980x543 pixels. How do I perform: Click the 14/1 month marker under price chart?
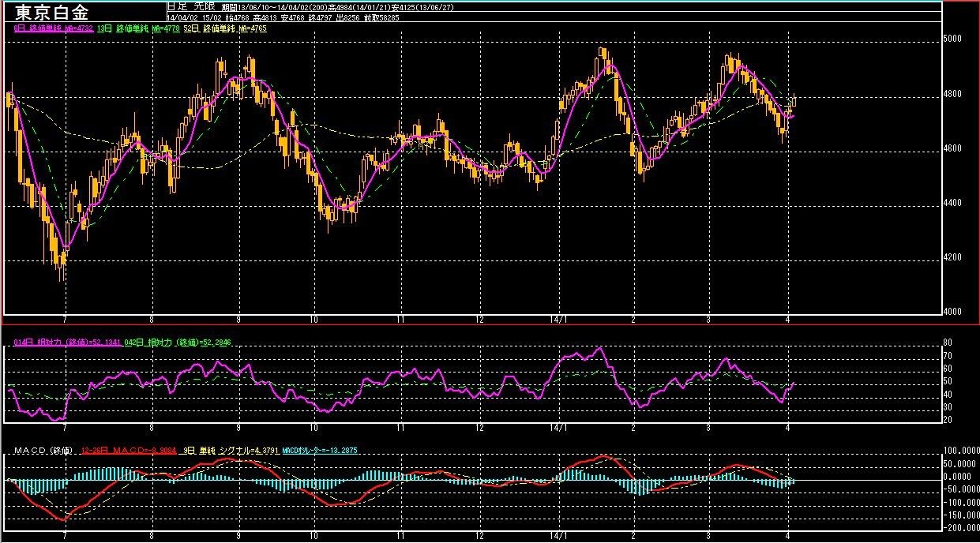click(559, 319)
